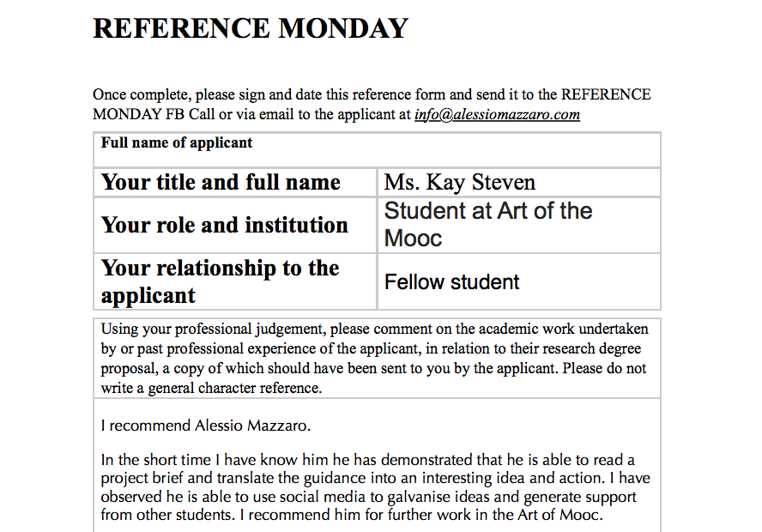This screenshot has width=762, height=532.
Task: Select the 'Ms. Kay Steven' name field
Action: coord(460,183)
